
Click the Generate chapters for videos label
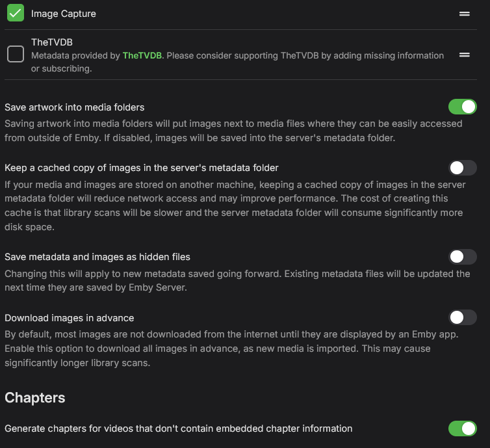[179, 428]
